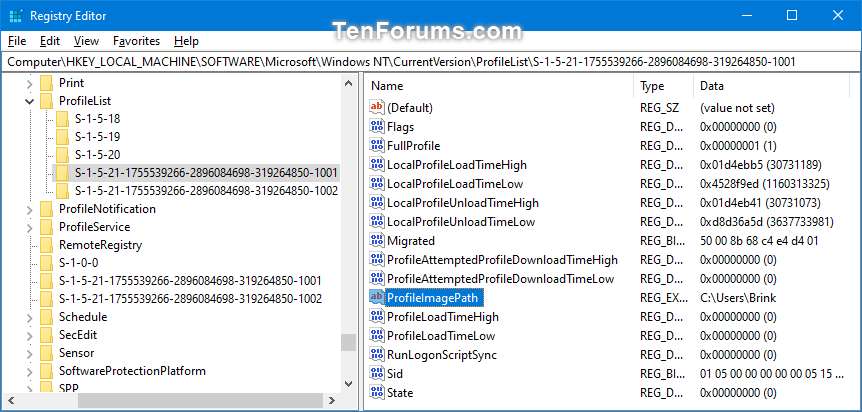Viewport: 862px width, 412px height.
Task: Select the Sid value name
Action: (395, 374)
